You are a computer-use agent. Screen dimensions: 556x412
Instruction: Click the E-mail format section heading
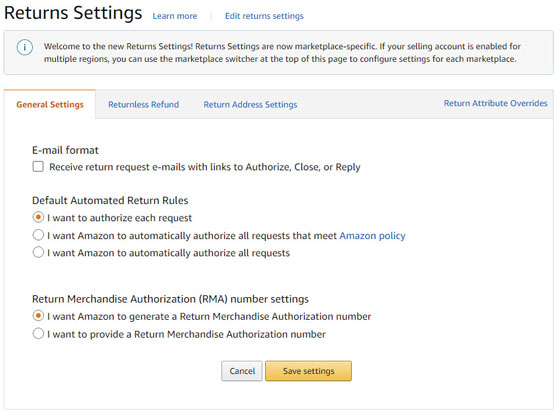click(x=65, y=150)
